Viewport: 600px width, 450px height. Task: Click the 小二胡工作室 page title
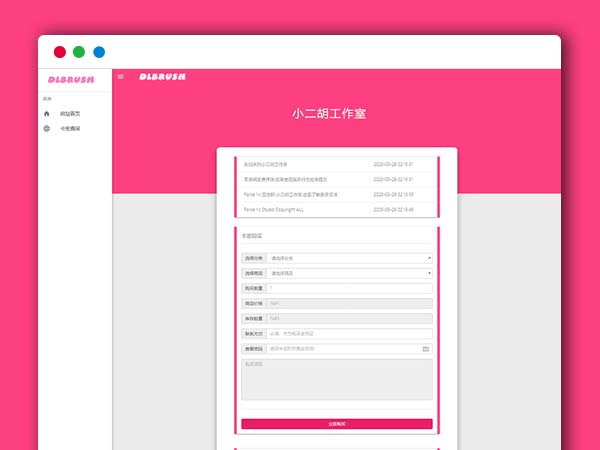pos(329,114)
